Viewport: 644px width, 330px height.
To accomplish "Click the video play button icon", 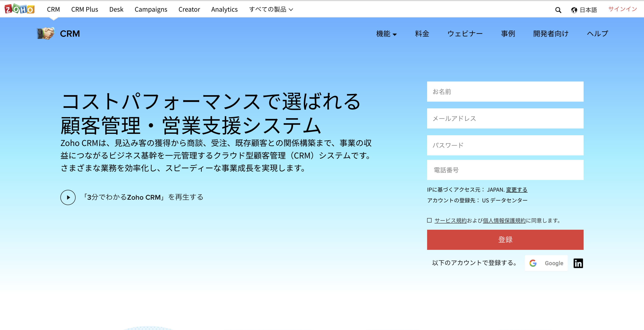I will coord(68,197).
